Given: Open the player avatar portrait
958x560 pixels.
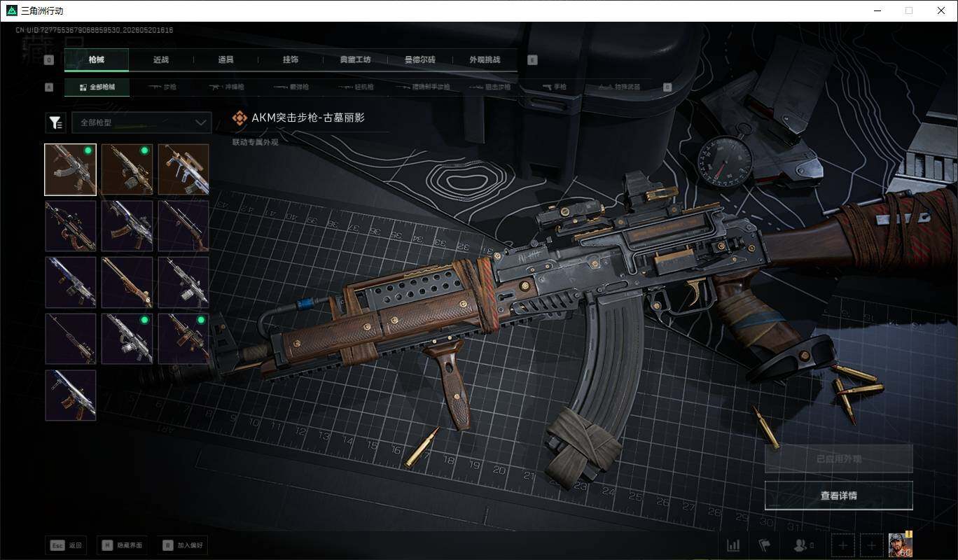Looking at the screenshot, I should 901,545.
